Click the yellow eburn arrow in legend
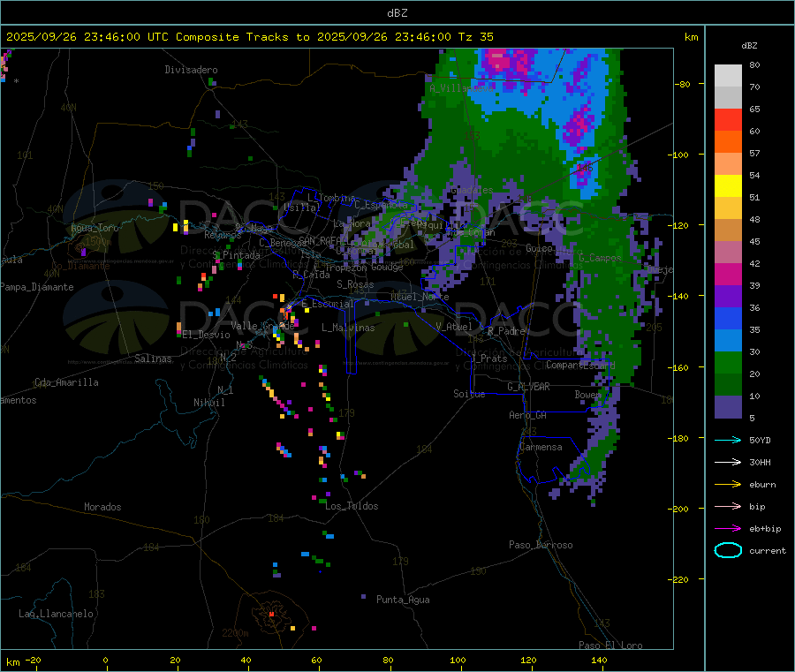 [728, 485]
